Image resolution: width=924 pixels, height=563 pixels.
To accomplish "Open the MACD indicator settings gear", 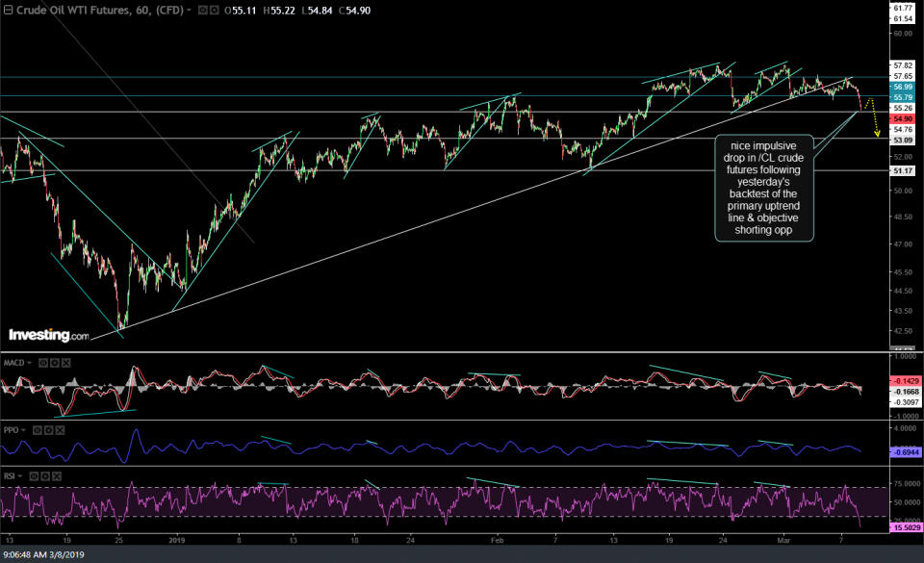I will tap(55, 363).
